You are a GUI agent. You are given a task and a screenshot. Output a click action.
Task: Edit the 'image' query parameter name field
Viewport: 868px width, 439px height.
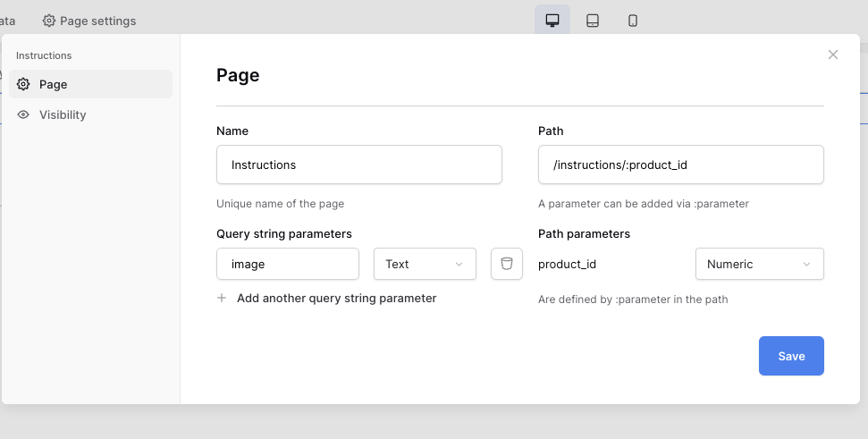click(287, 264)
